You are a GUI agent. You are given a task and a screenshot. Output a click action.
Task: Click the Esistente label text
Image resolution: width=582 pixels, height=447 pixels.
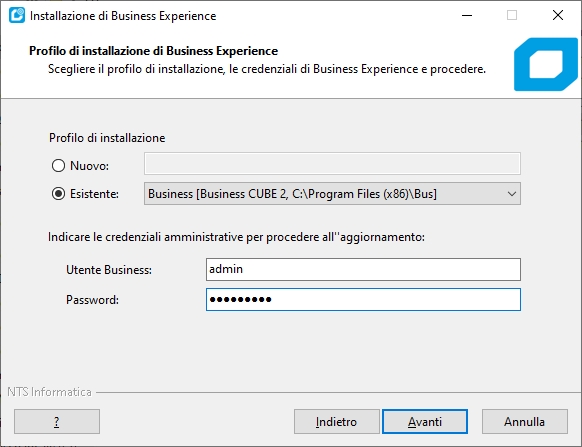pos(94,194)
